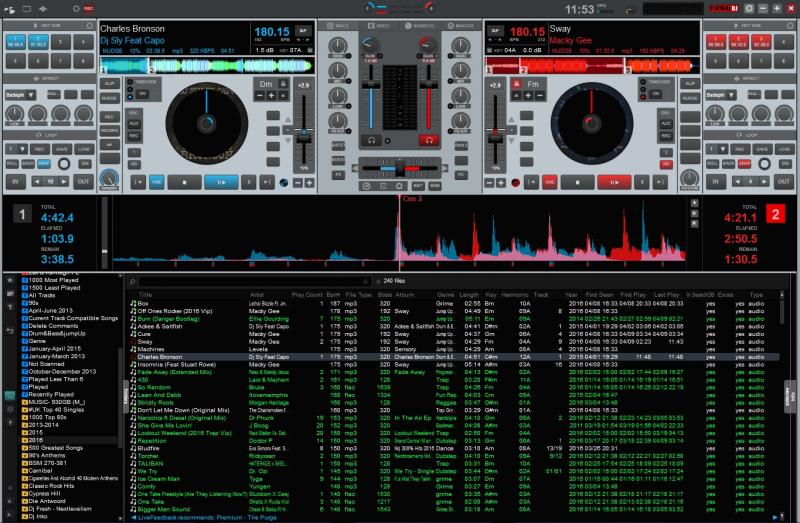Open effect dropdown on left deck
Screen dimensions: 800x523
tap(20, 95)
